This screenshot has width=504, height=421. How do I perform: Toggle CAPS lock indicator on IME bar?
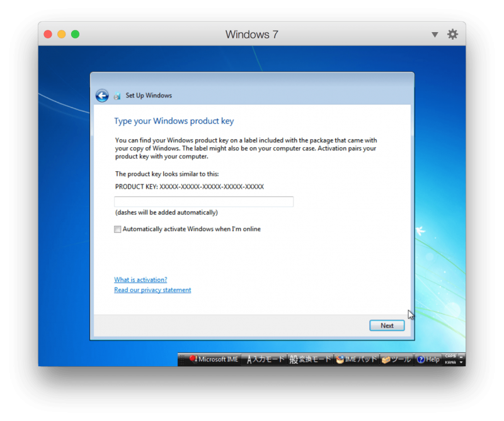pyautogui.click(x=450, y=356)
